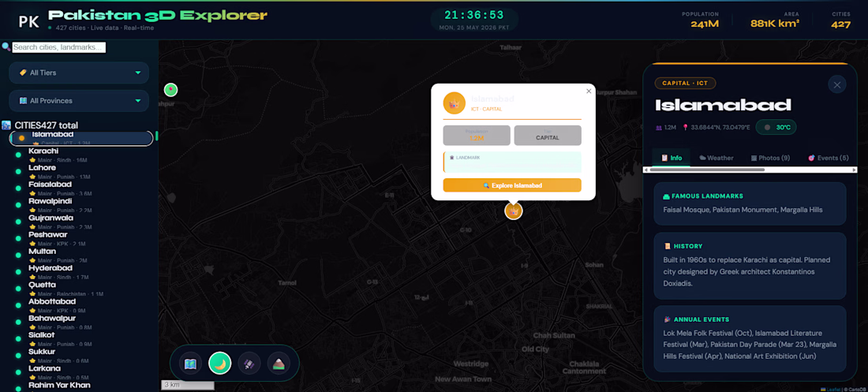This screenshot has width=868, height=392.
Task: Select Quetta in the cities list
Action: [81, 289]
